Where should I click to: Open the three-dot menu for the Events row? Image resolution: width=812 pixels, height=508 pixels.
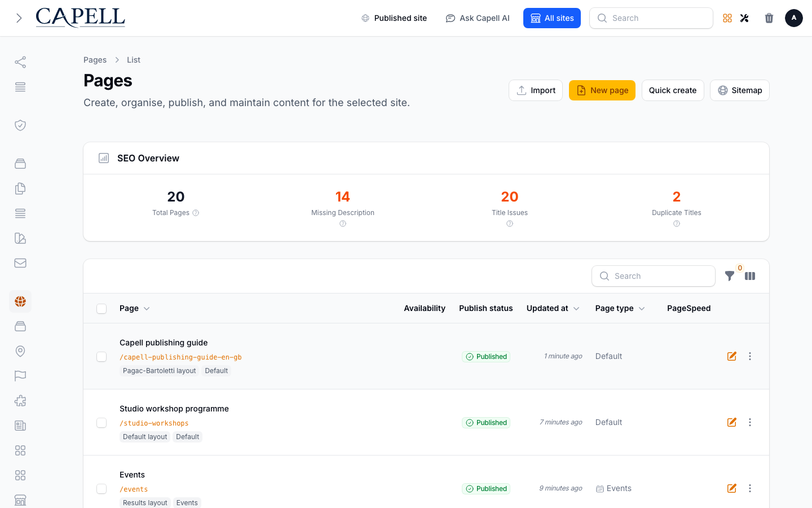[x=750, y=488]
